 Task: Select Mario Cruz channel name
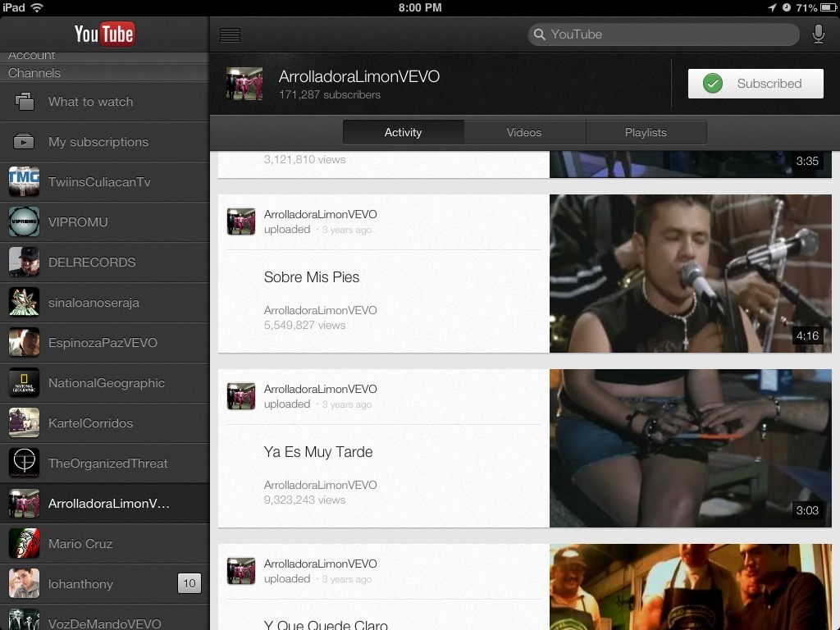(x=80, y=544)
